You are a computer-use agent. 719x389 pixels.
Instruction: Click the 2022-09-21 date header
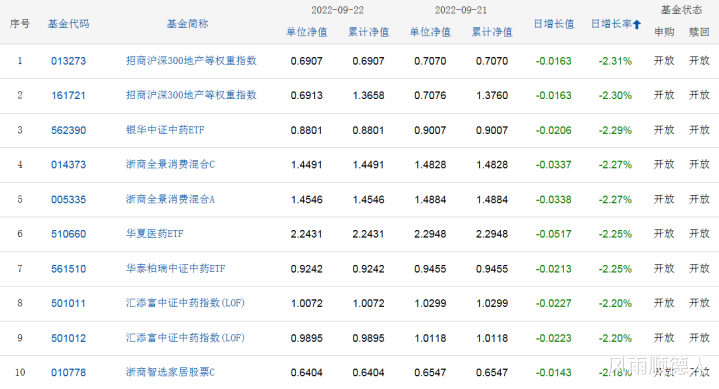tap(461, 10)
